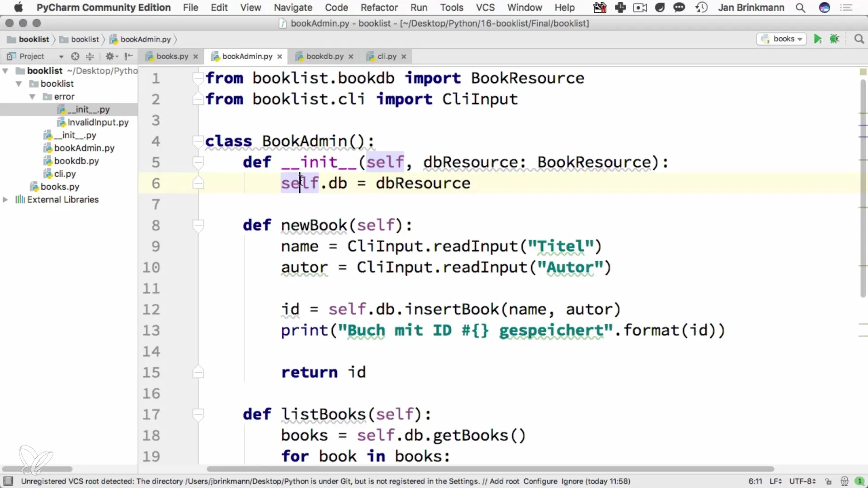The image size is (868, 488).
Task: Click the Debug bug icon
Action: point(835,39)
